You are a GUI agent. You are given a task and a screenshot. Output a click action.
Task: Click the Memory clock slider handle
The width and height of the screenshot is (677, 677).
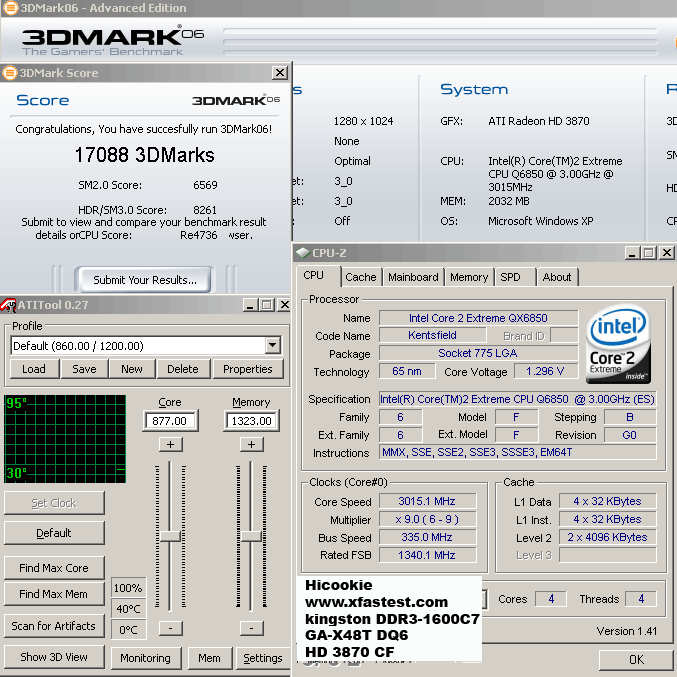[251, 536]
